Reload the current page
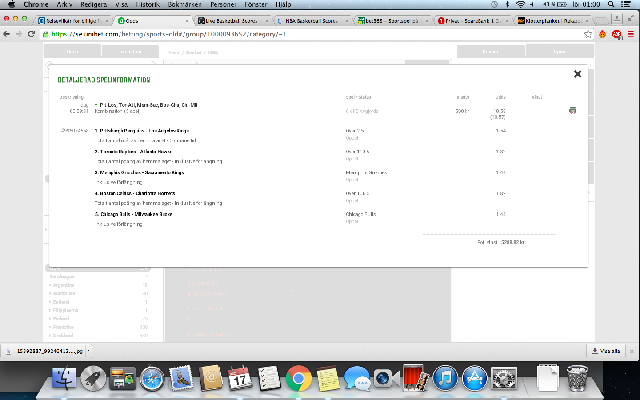640x400 pixels. pos(31,34)
